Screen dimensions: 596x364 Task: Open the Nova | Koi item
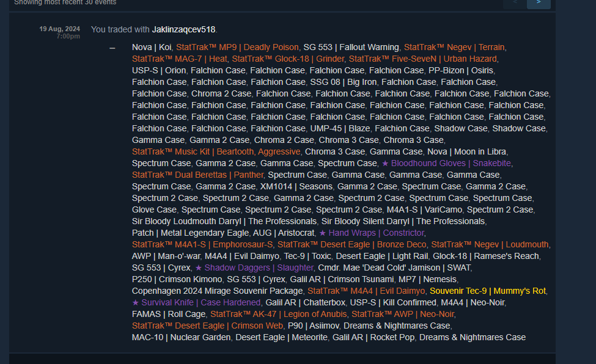[151, 48]
